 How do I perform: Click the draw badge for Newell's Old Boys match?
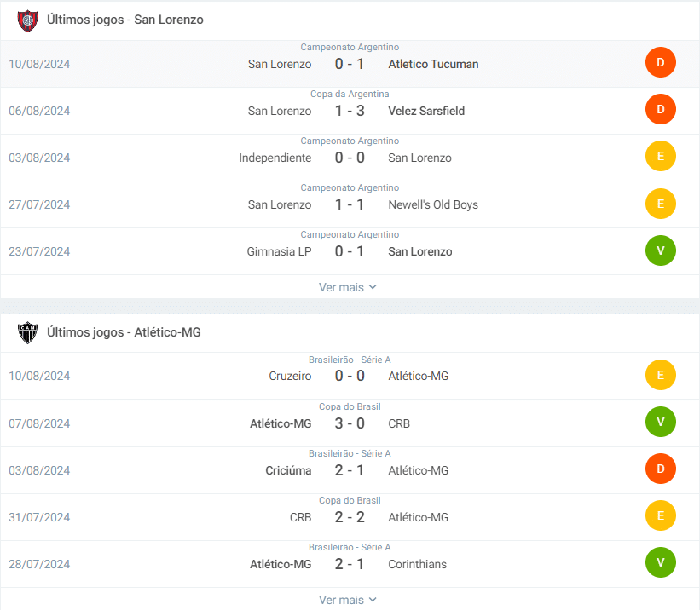click(x=660, y=204)
